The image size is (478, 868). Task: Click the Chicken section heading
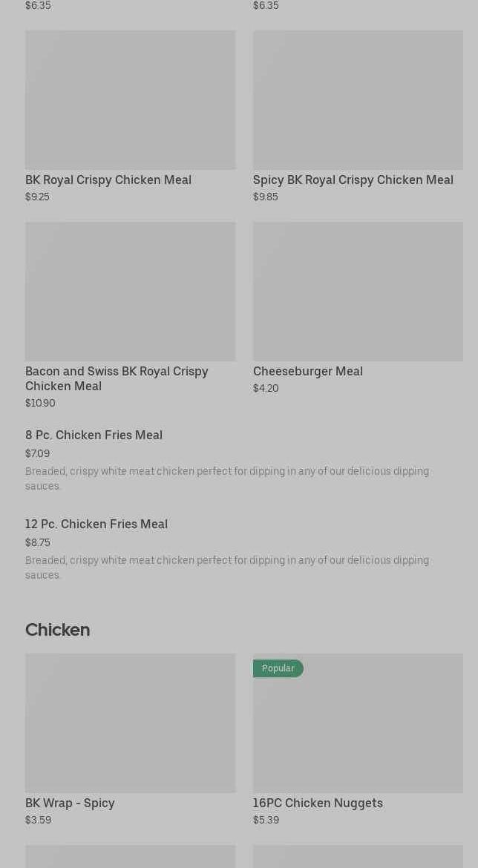[x=57, y=630]
